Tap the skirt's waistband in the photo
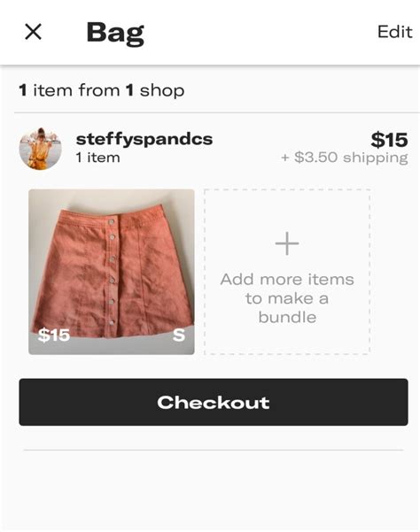The width and height of the screenshot is (420, 532). coord(126,217)
